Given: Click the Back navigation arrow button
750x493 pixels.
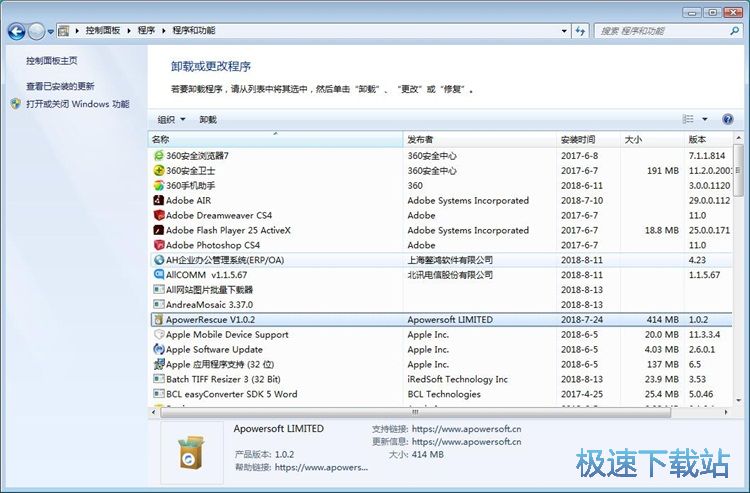Looking at the screenshot, I should tap(16, 32).
